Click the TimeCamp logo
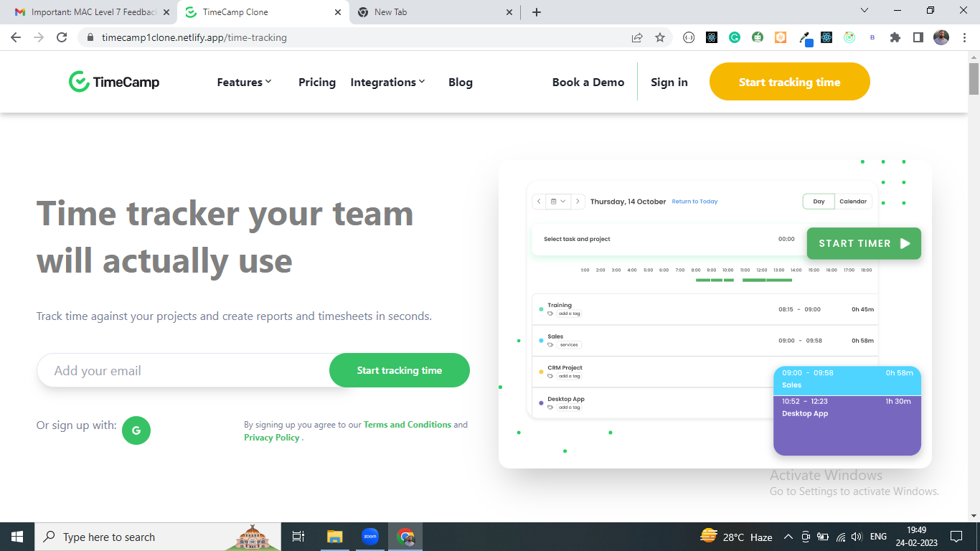The image size is (980, 551). click(113, 81)
